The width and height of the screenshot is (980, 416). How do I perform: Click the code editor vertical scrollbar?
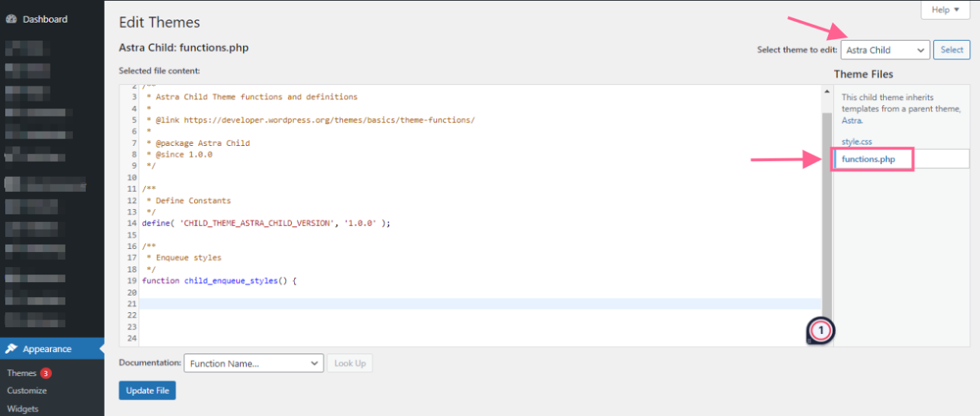(x=827, y=211)
